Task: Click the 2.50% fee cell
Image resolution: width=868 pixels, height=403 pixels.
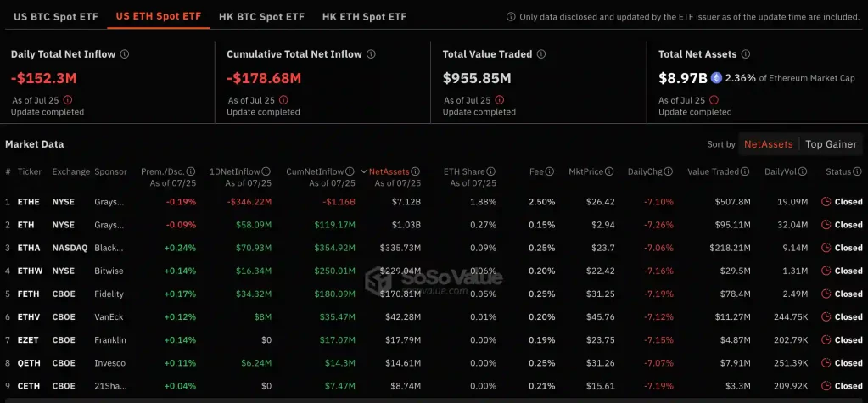Action: [542, 202]
